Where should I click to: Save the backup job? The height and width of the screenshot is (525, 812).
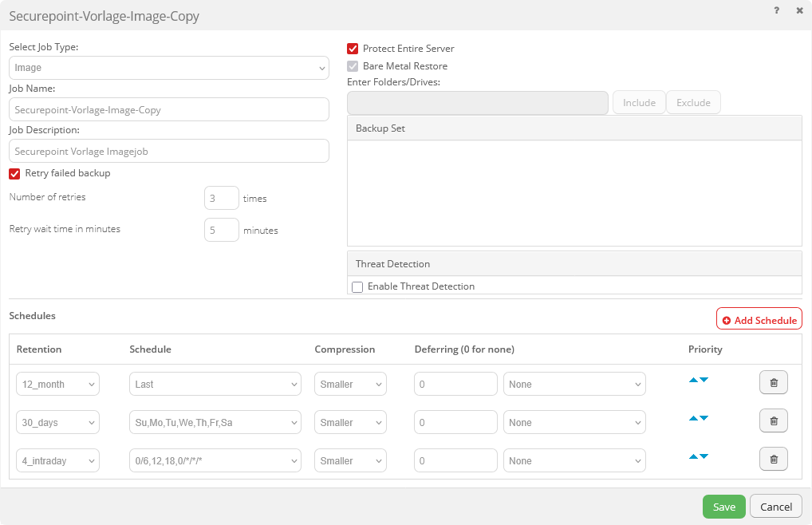coord(723,507)
